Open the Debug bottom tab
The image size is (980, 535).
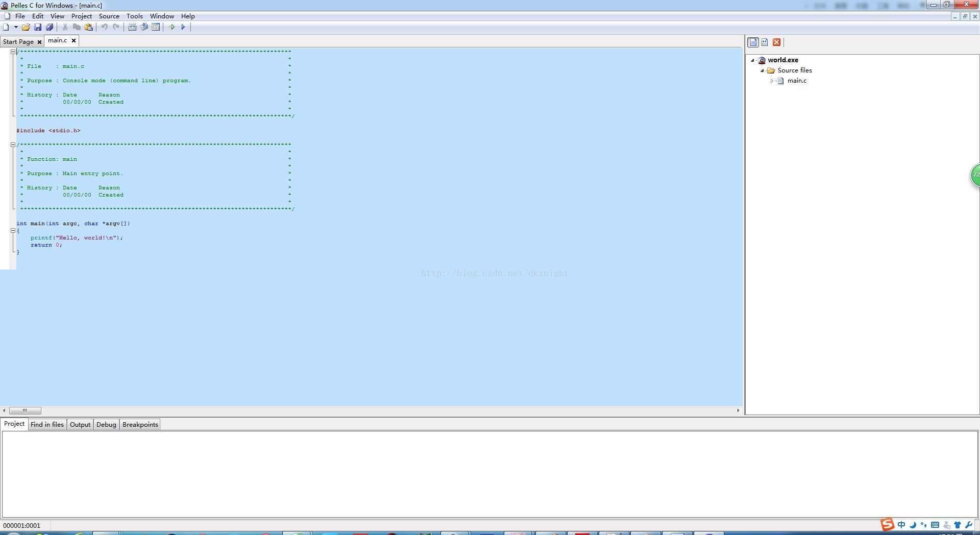click(106, 425)
